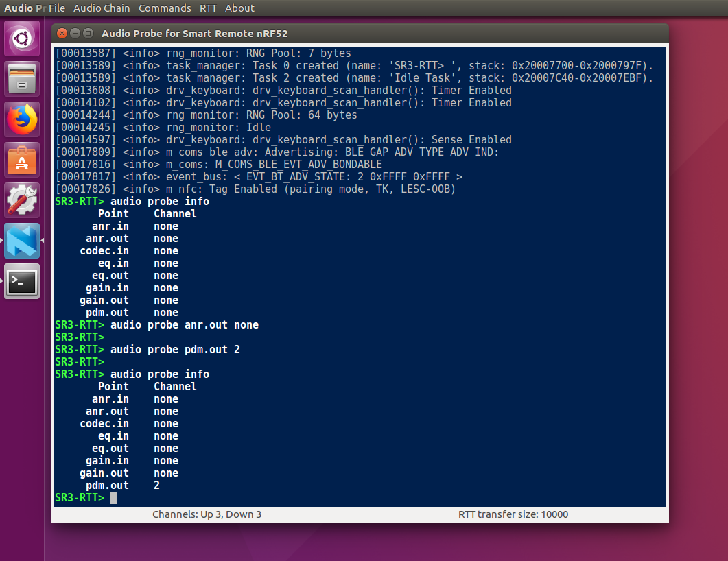The image size is (728, 561).
Task: Click the first table's codec.in row
Action: click(x=129, y=251)
